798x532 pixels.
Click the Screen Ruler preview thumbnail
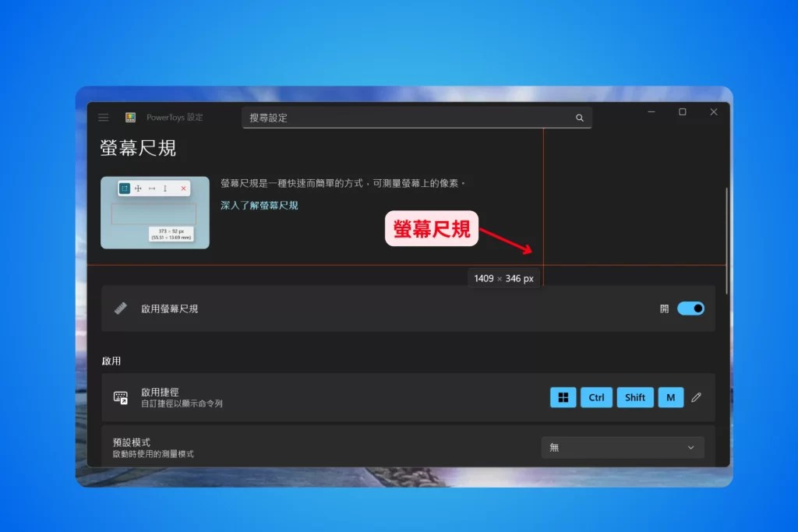coord(155,213)
